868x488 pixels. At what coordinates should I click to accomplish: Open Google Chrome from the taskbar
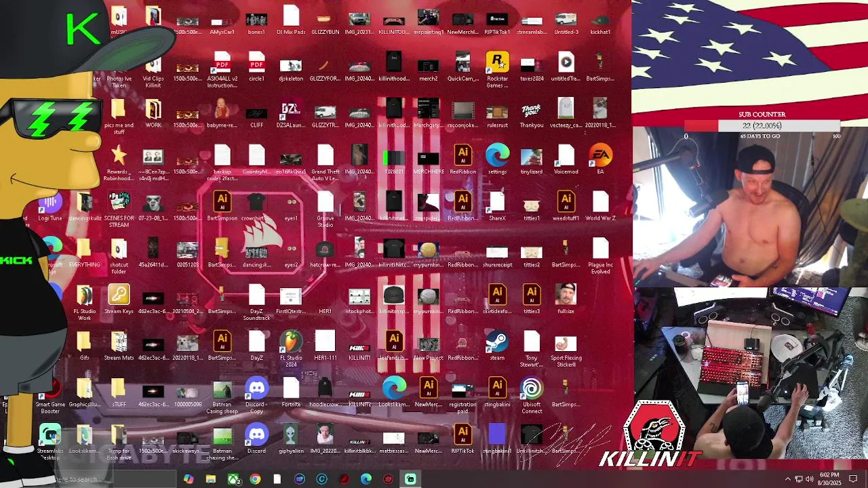(255, 479)
